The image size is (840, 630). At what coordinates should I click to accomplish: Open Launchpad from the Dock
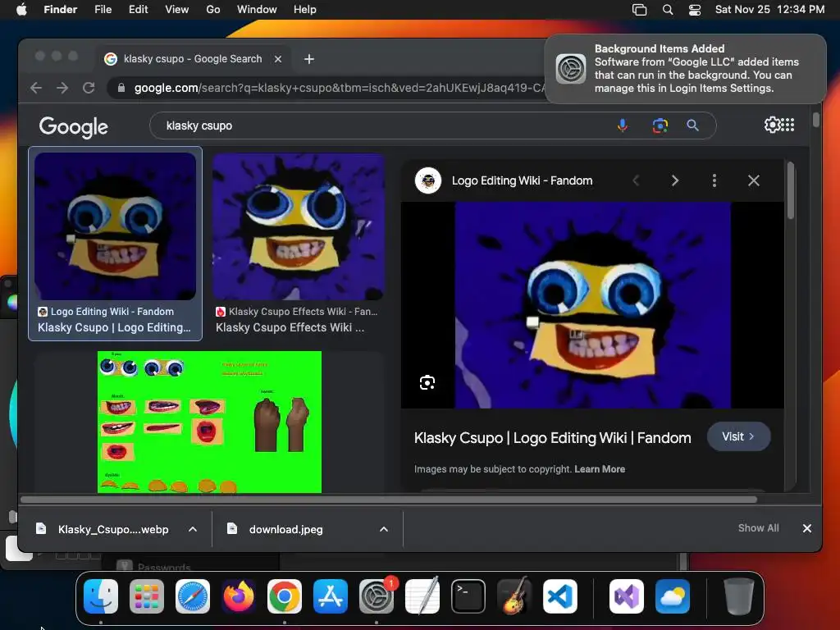click(147, 596)
